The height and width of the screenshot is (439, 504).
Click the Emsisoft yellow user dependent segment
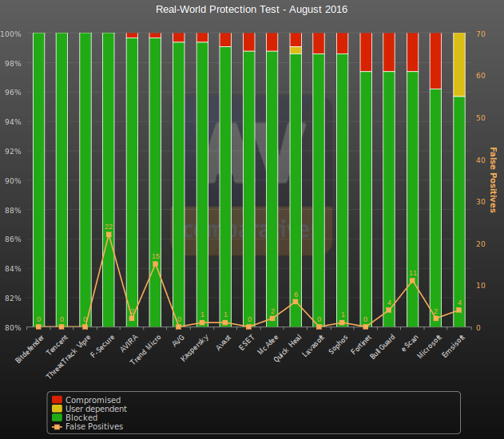coord(459,64)
